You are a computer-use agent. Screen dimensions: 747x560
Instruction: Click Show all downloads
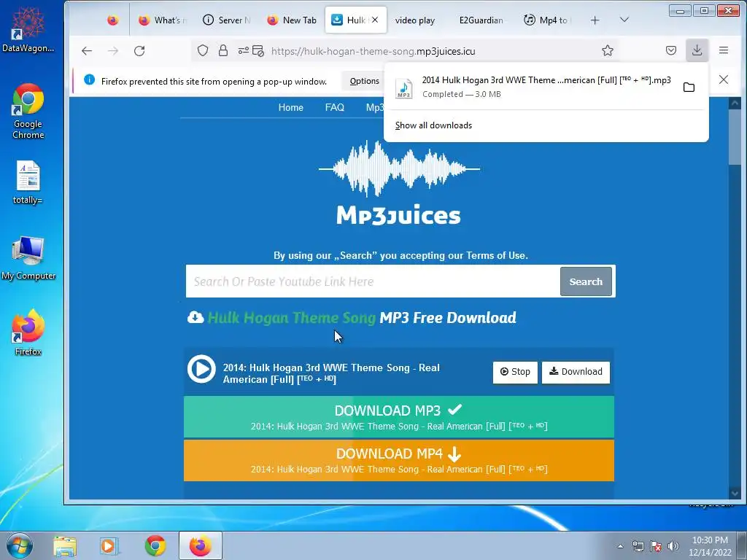433,125
